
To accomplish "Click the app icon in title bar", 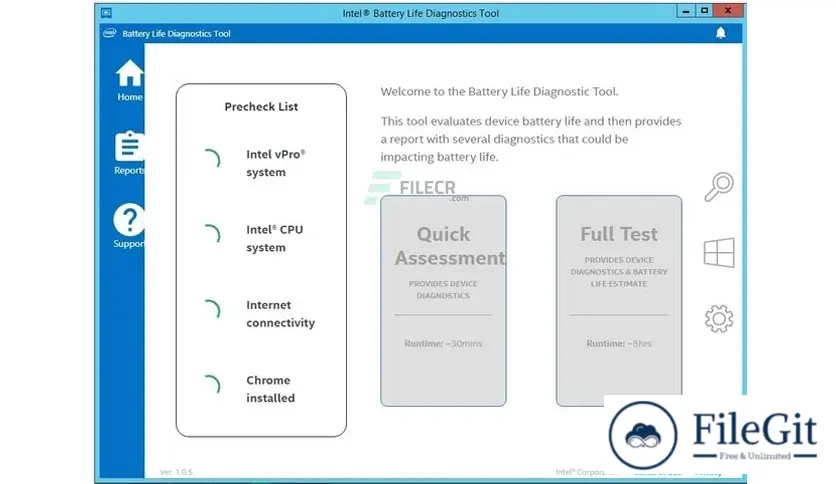I will [106, 13].
